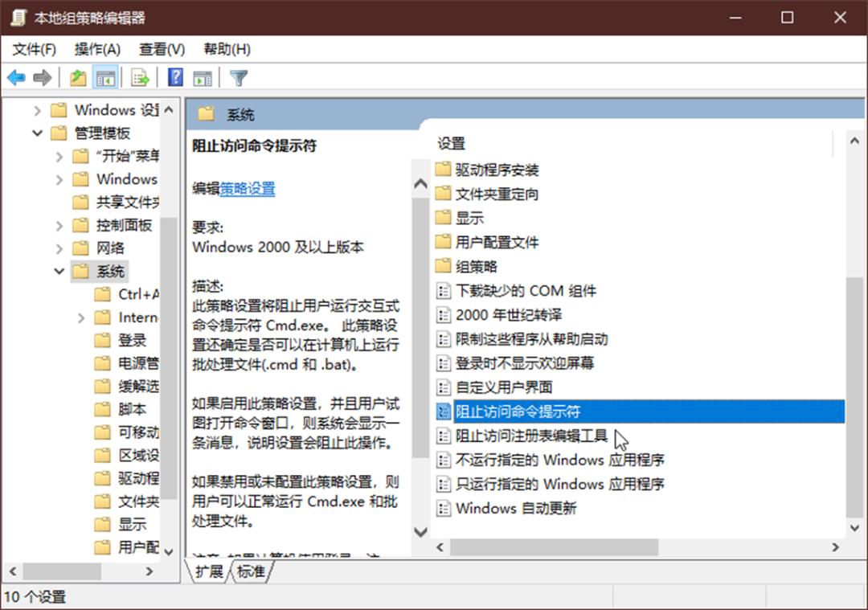Toggle the Show/Hide action pane icon
Image resolution: width=868 pixels, height=610 pixels.
tap(202, 77)
